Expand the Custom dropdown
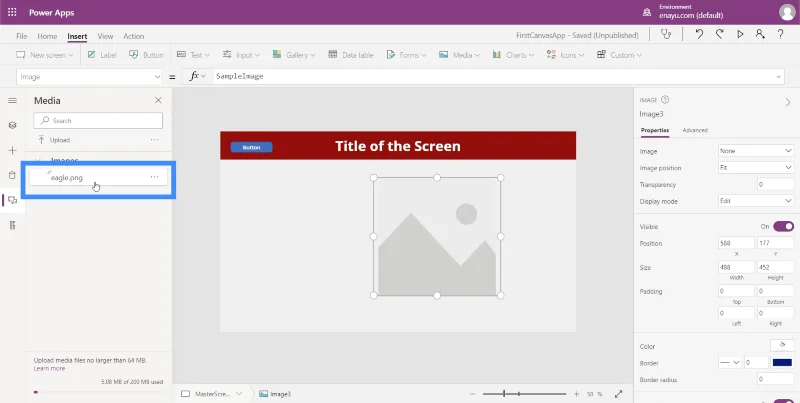The width and height of the screenshot is (800, 403). [619, 55]
